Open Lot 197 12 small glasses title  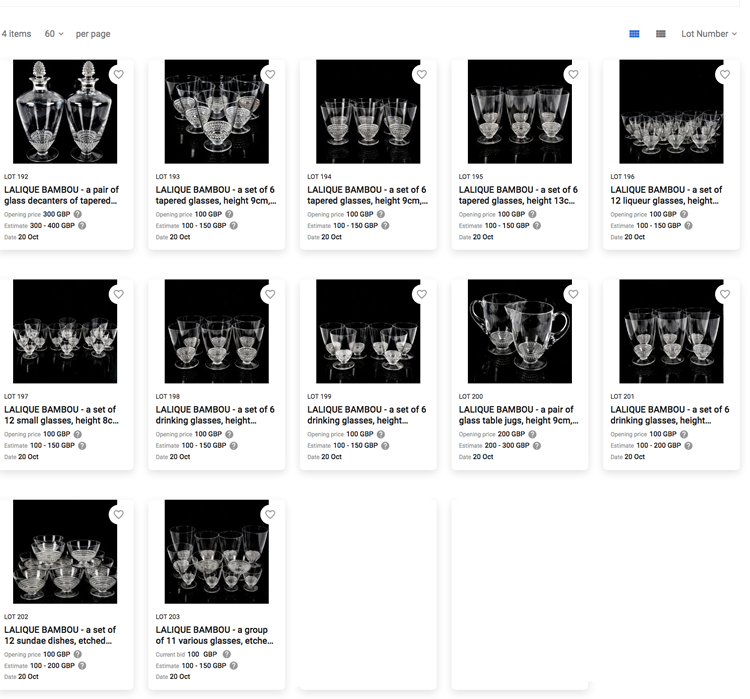click(x=61, y=415)
